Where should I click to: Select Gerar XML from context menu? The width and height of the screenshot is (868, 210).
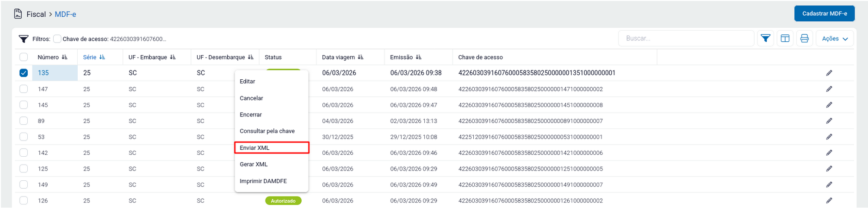click(254, 165)
